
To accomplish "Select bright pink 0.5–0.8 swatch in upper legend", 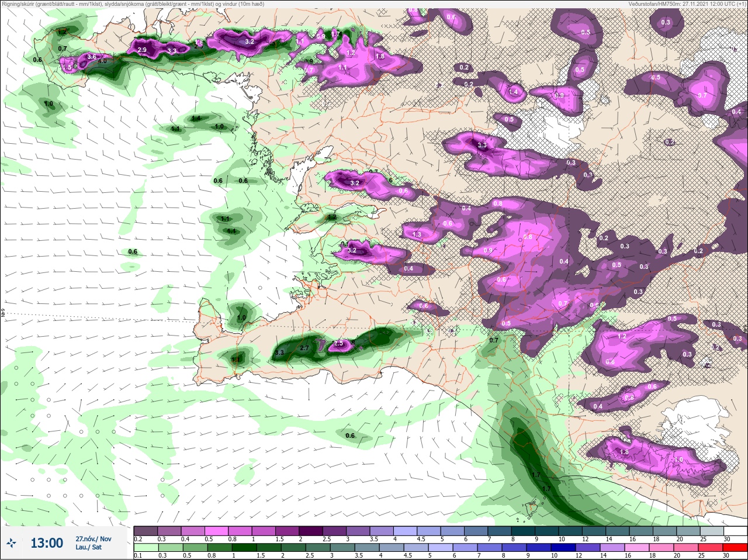I will click(217, 531).
